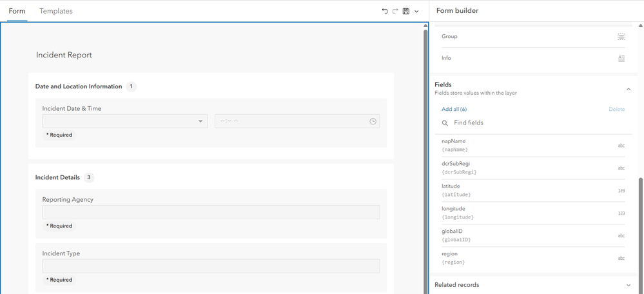Open the save options dropdown arrow
Viewport: 644px width, 294px height.
[416, 11]
